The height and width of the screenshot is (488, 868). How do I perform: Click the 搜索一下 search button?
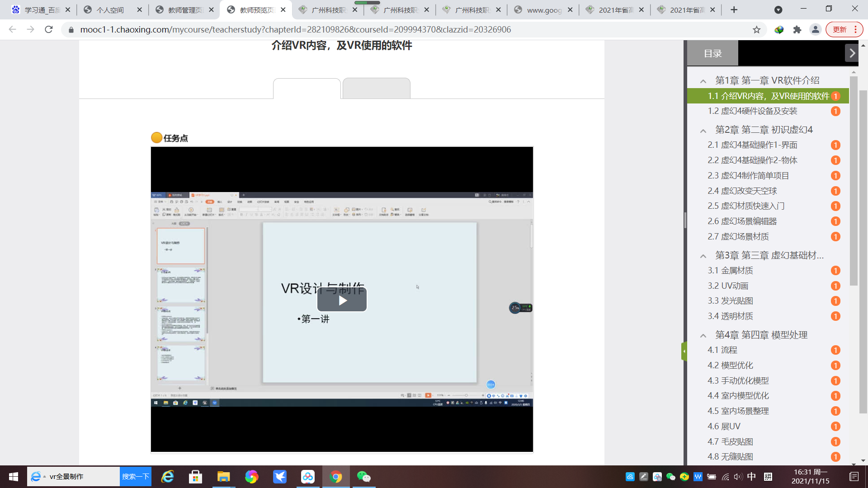pos(135,477)
